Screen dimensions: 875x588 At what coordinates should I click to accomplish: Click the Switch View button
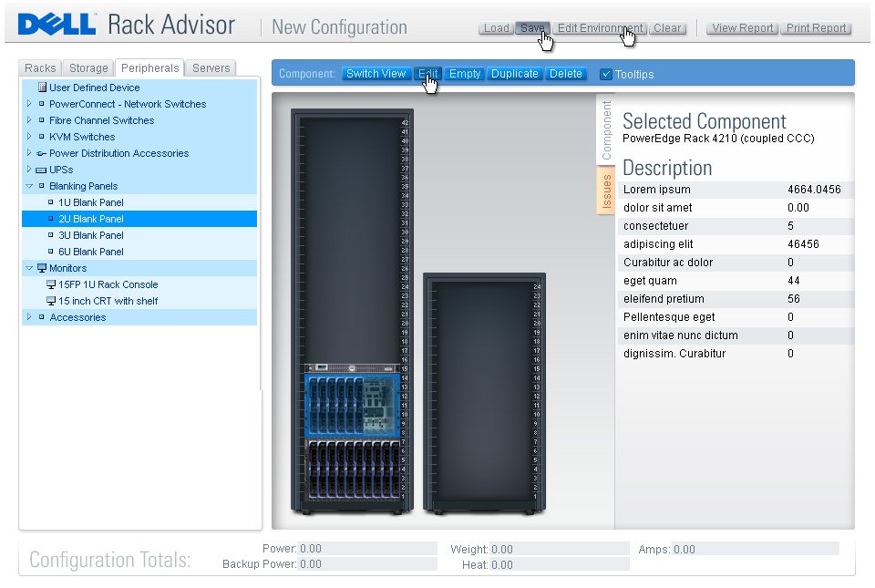376,74
